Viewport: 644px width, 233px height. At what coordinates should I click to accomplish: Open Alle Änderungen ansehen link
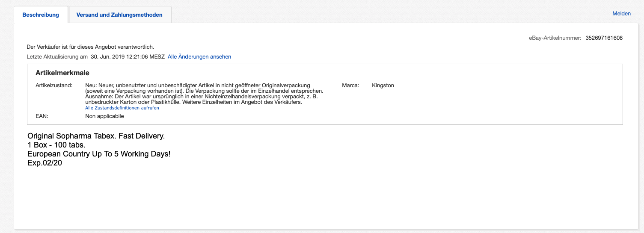tap(199, 57)
